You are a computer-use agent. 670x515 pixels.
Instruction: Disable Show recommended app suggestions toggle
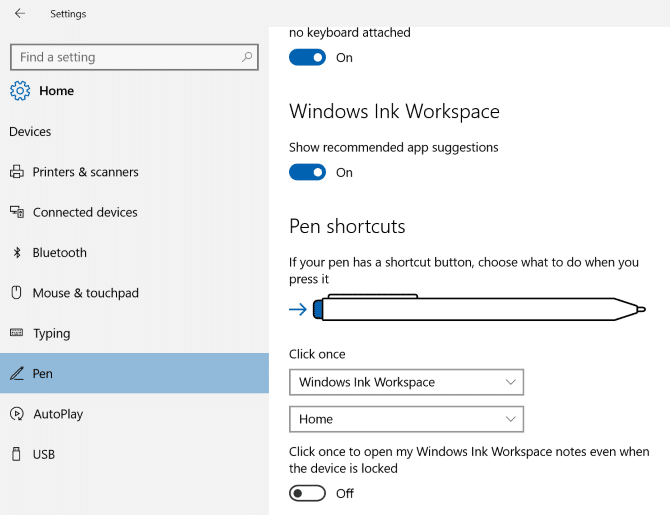(x=307, y=172)
